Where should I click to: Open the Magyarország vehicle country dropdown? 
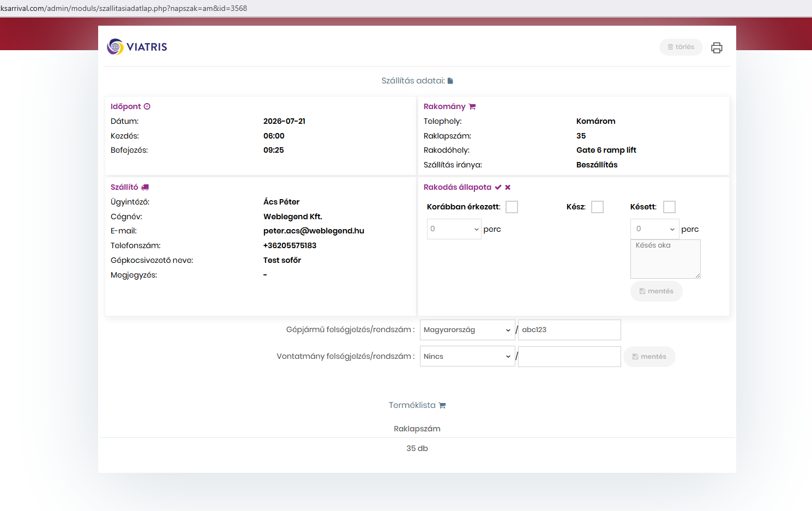[467, 330]
